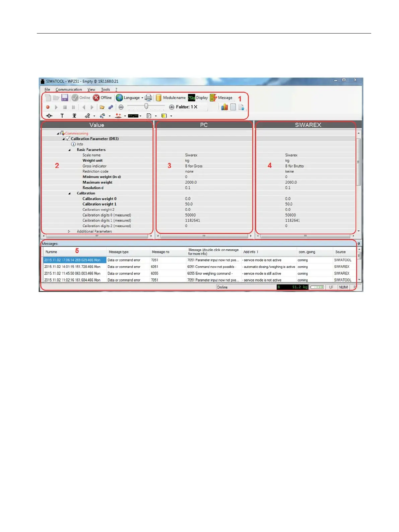Click the delete tare crossed T icon

(74, 116)
